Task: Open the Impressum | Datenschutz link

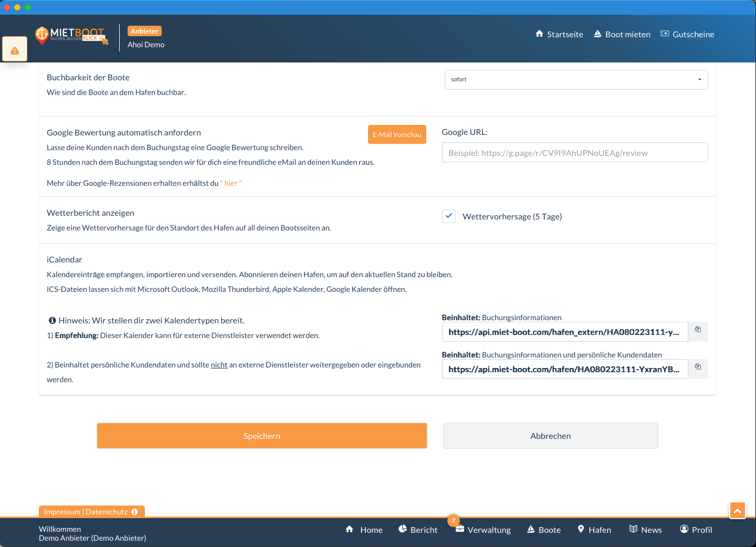Action: (86, 512)
